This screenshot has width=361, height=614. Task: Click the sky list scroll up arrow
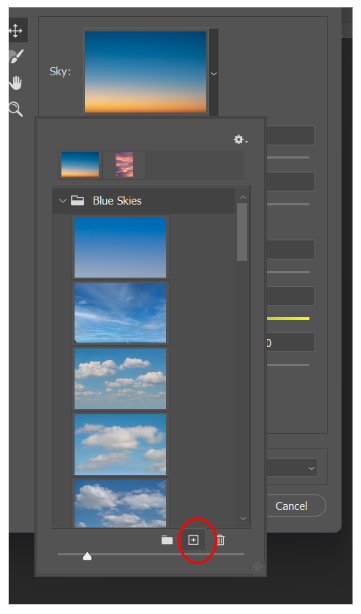243,197
